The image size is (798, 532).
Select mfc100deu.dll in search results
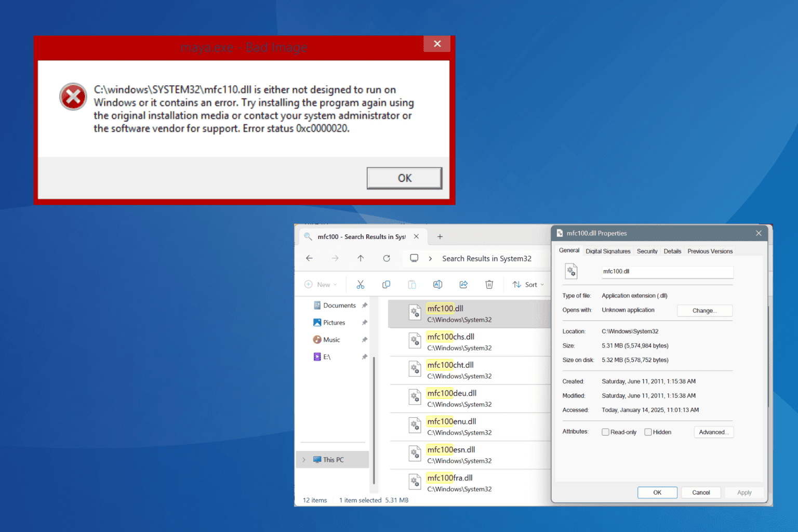(469, 398)
